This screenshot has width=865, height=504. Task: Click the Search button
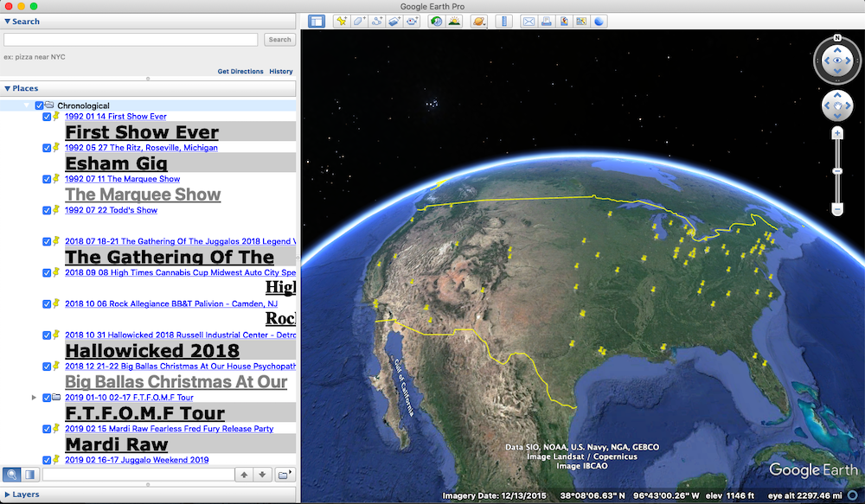click(279, 40)
